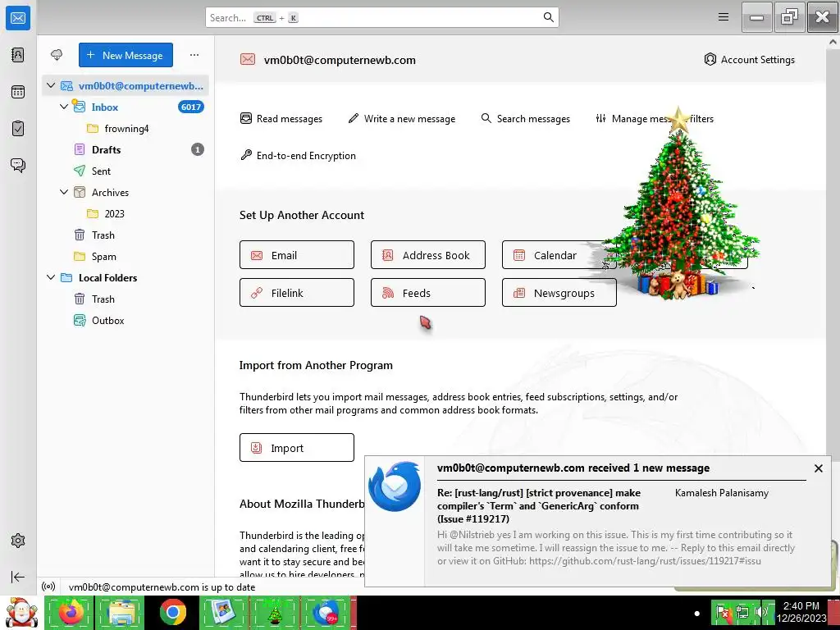Click Search messages link
Screen dimensions: 840x630
click(526, 118)
